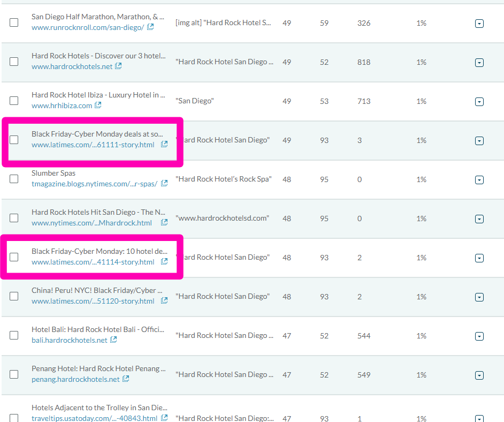Click title "Slumber Spas"

(54, 173)
